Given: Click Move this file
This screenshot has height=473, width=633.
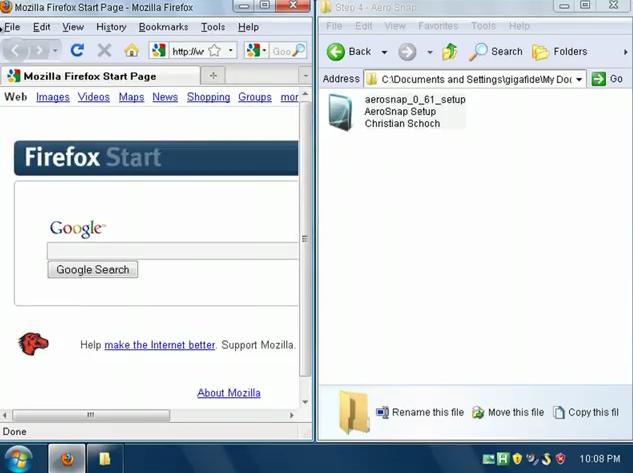Looking at the screenshot, I should [x=508, y=412].
